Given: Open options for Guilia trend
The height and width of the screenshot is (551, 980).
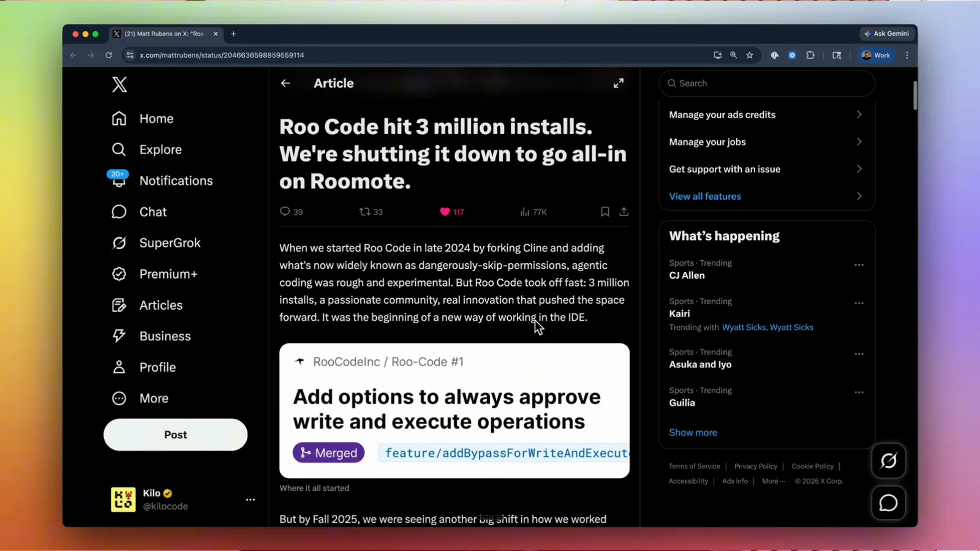Looking at the screenshot, I should tap(859, 392).
